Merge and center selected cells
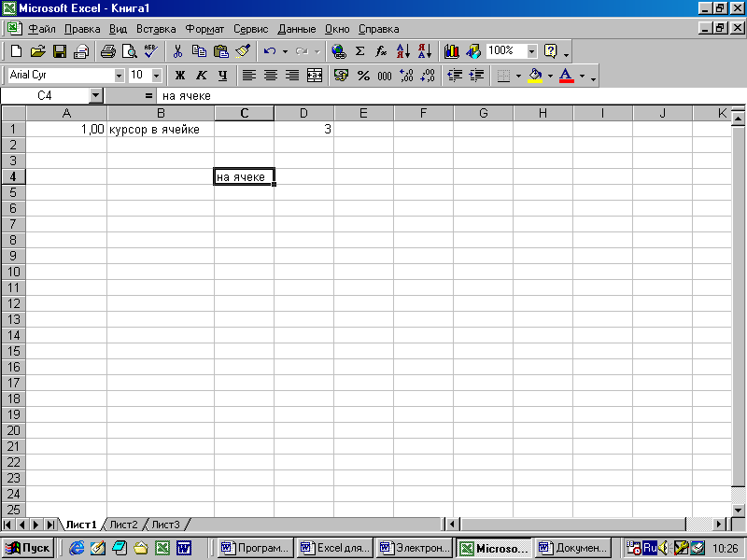The image size is (747, 560). coord(314,76)
